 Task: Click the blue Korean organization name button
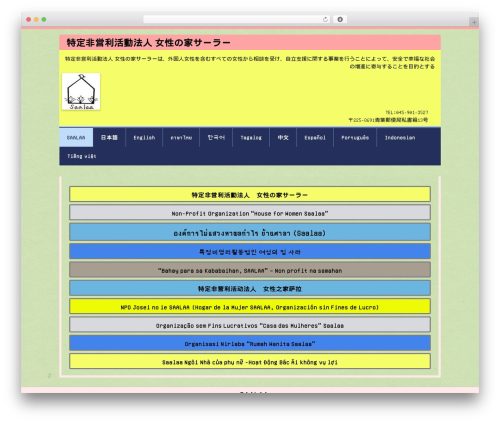(250, 251)
